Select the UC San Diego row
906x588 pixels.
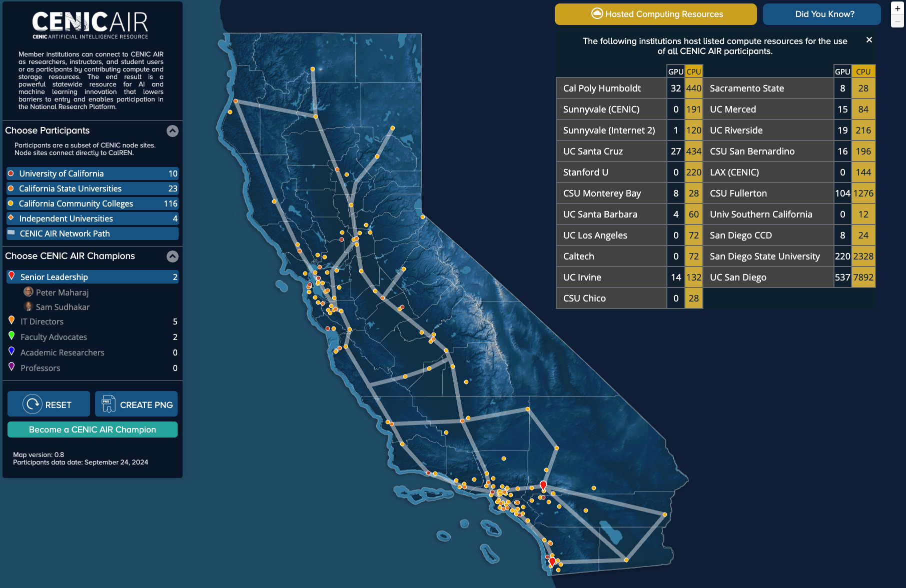(x=789, y=277)
